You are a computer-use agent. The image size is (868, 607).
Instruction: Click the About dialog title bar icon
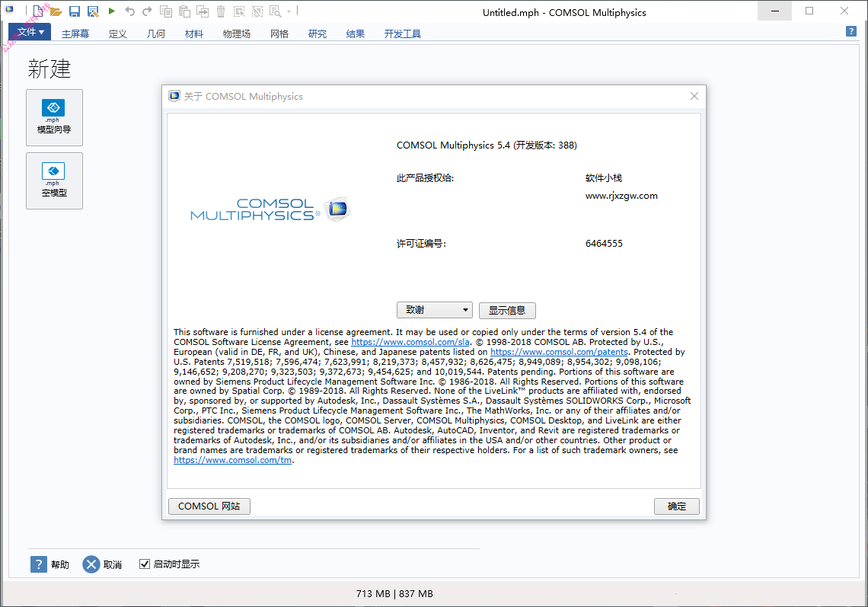pyautogui.click(x=174, y=96)
